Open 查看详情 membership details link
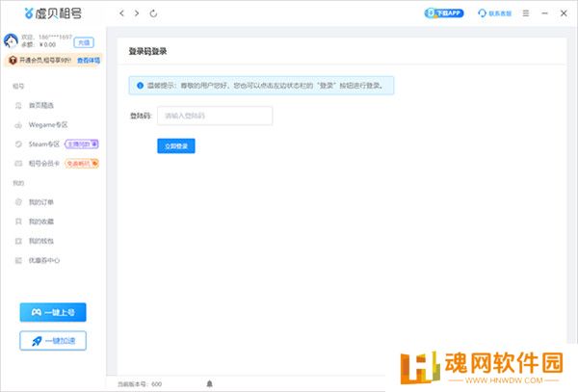This screenshot has height=392, width=578. pos(89,60)
